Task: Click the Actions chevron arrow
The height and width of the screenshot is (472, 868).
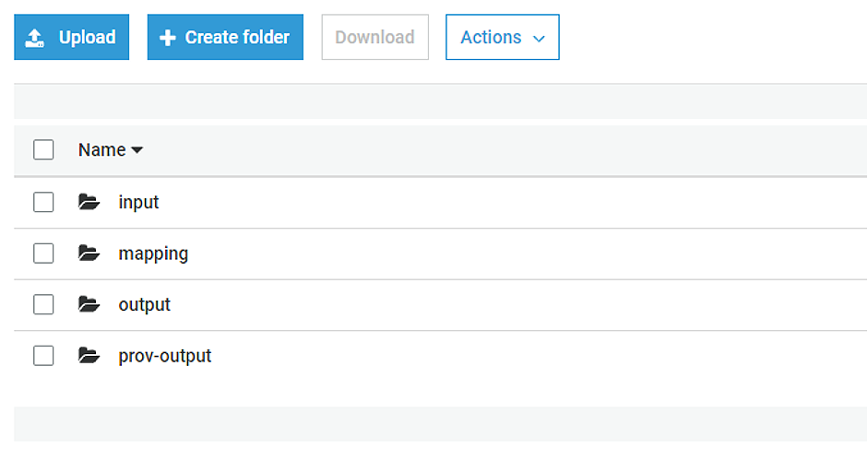Action: point(539,39)
